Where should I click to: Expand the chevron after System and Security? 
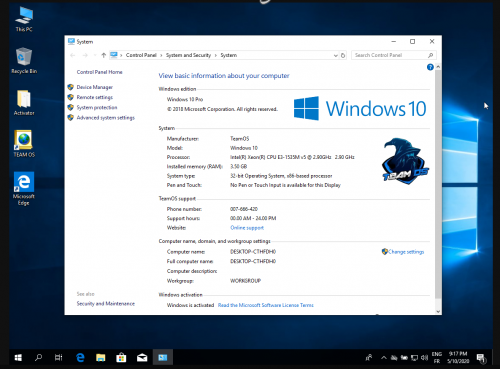[x=216, y=55]
